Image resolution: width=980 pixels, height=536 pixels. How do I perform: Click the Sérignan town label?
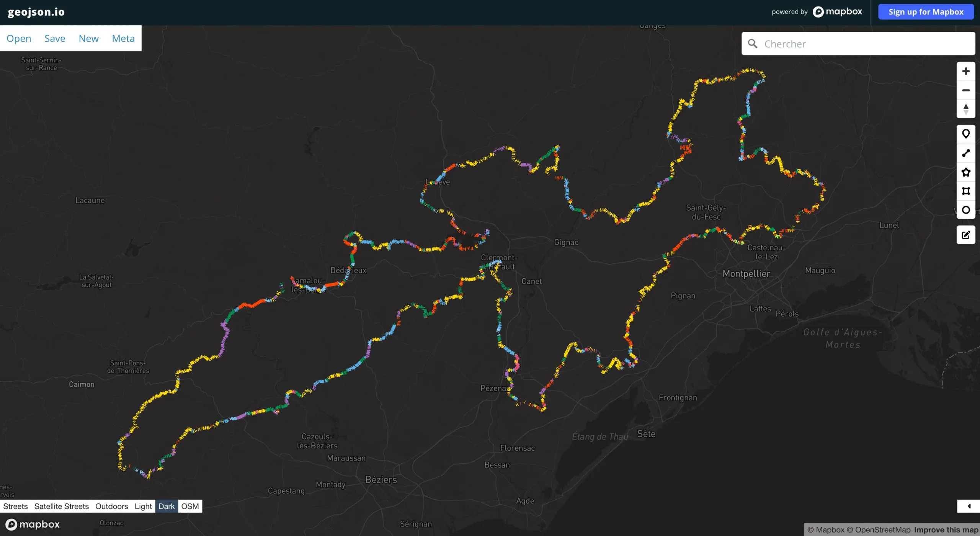click(416, 524)
